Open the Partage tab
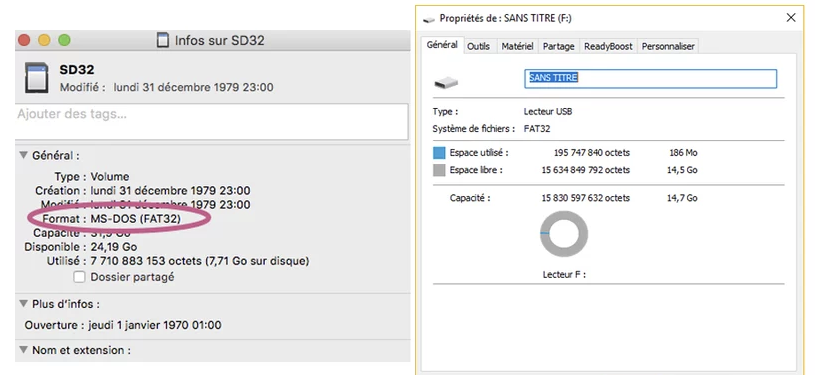This screenshot has height=375, width=818. 558,46
